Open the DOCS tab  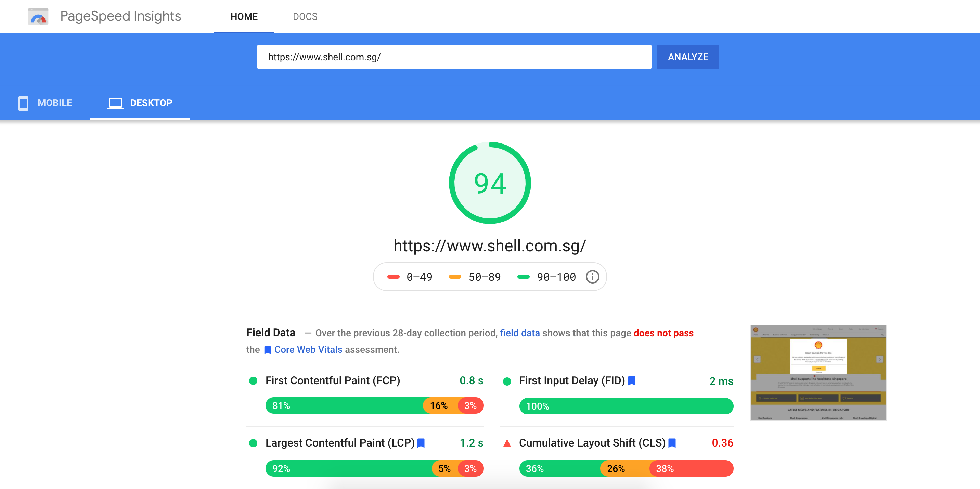click(x=305, y=16)
